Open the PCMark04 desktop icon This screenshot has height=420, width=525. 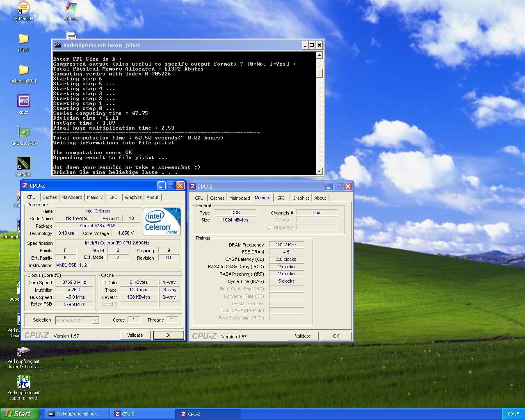(23, 11)
